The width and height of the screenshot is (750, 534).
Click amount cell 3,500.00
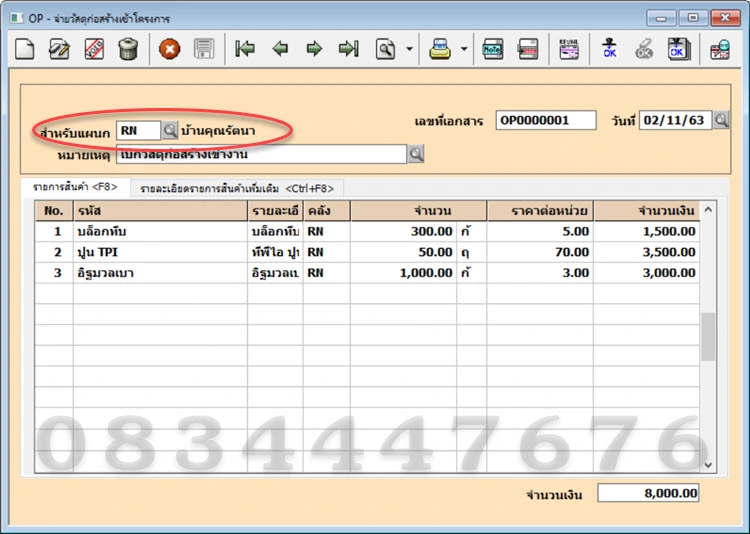pos(647,252)
